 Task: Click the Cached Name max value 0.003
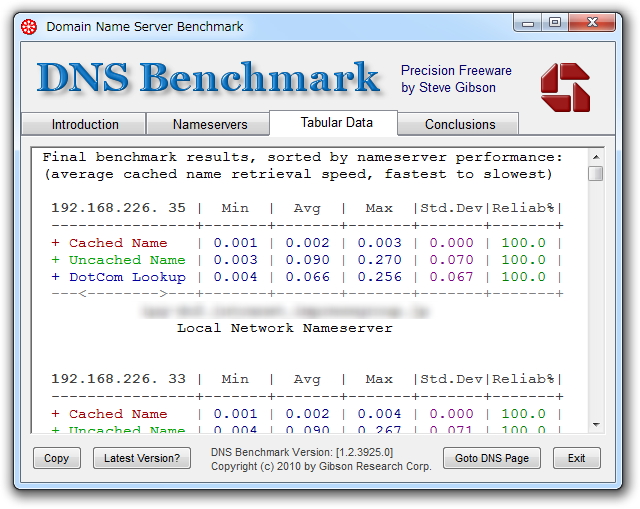(x=380, y=243)
